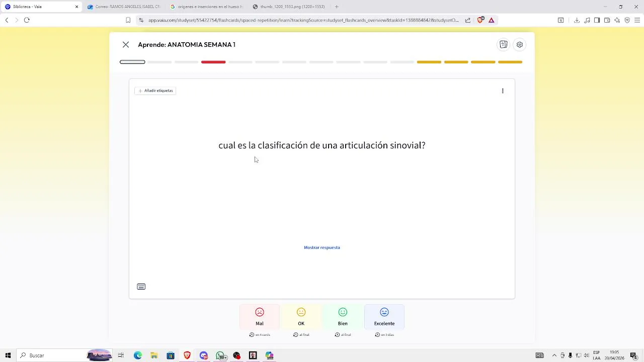The height and width of the screenshot is (362, 644).
Task: Open the browser tab search icon
Action: [x=561, y=20]
